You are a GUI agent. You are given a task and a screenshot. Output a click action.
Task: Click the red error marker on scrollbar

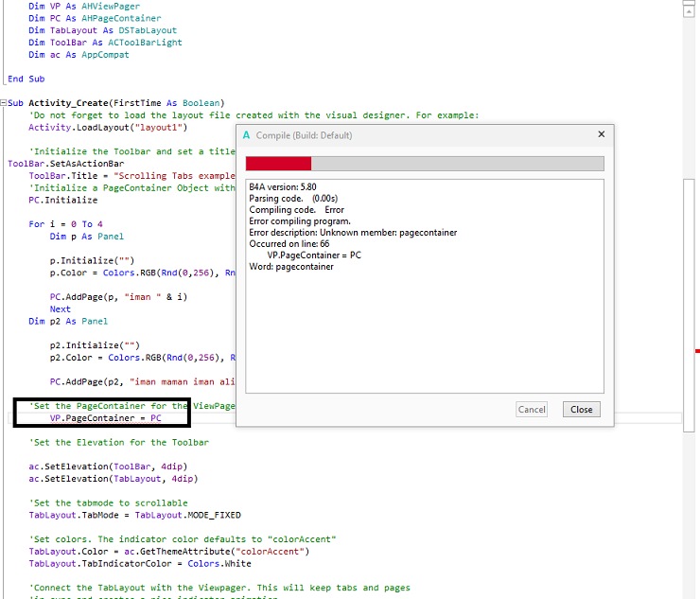pyautogui.click(x=696, y=351)
